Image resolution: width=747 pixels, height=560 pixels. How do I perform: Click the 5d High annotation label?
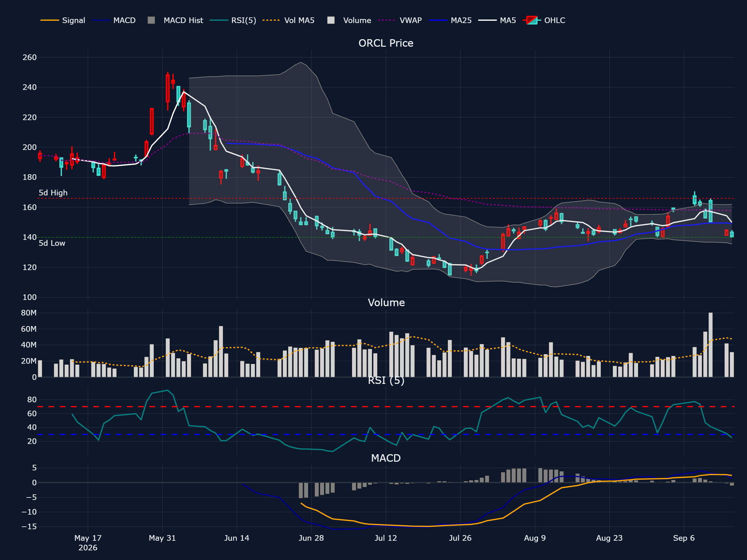(53, 193)
